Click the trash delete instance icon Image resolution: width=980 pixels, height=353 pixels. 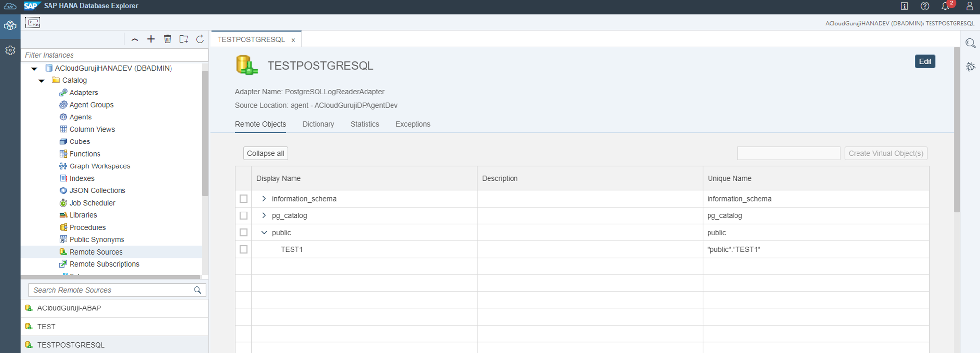168,39
